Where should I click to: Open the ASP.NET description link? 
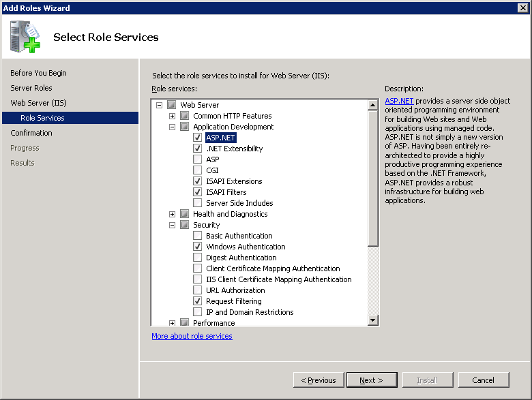pyautogui.click(x=399, y=101)
